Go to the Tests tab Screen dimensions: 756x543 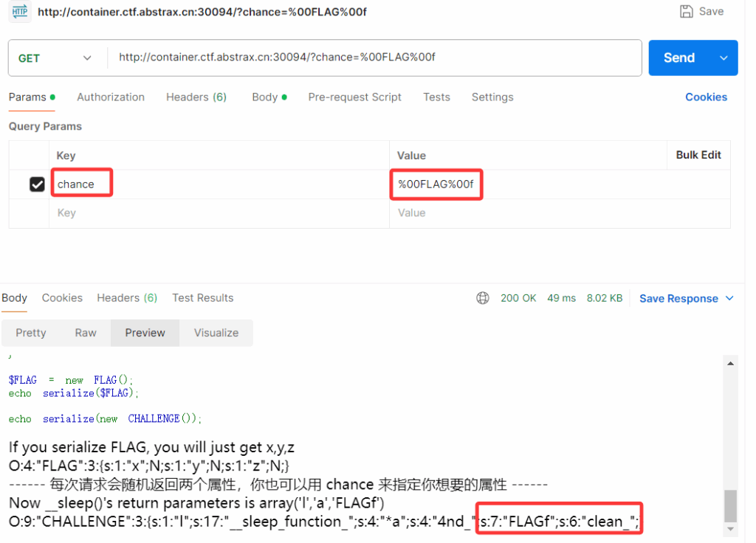[x=436, y=97]
